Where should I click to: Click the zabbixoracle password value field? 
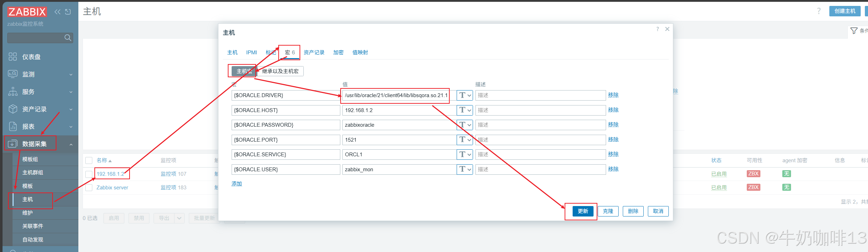(399, 125)
